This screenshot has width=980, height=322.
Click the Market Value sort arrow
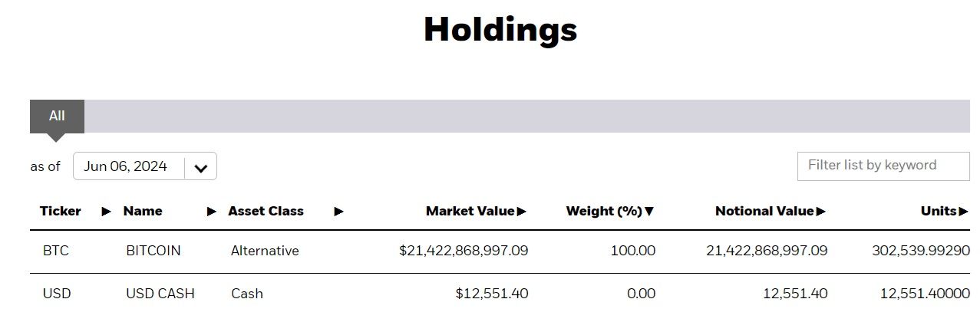coord(522,212)
